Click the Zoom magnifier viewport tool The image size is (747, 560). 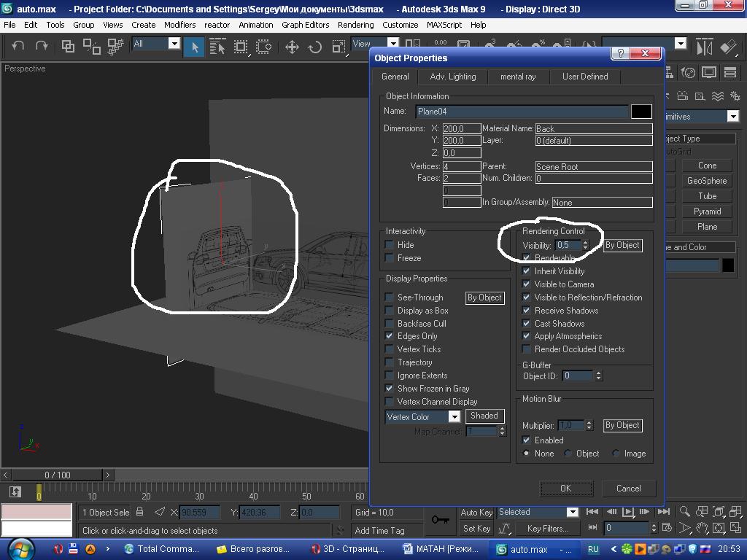click(x=684, y=512)
